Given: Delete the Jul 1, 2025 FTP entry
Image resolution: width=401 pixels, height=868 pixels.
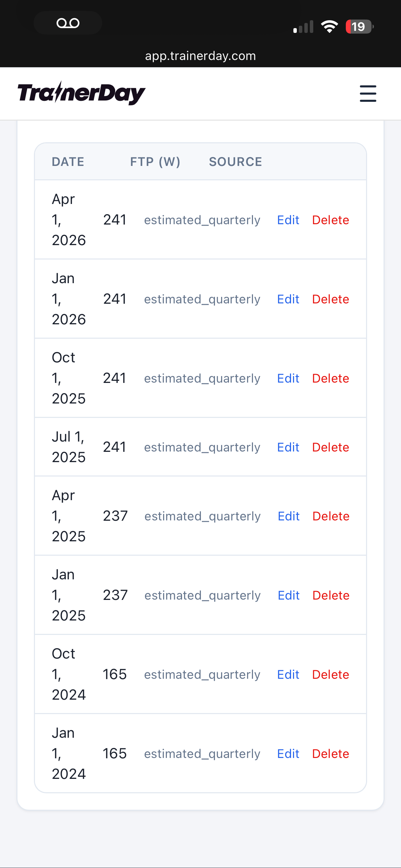Looking at the screenshot, I should click(x=330, y=447).
